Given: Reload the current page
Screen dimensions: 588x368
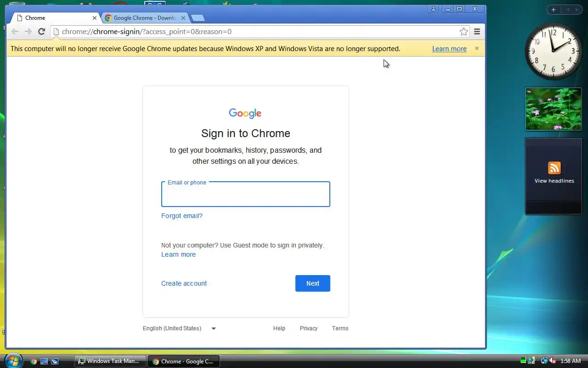Looking at the screenshot, I should (41, 31).
